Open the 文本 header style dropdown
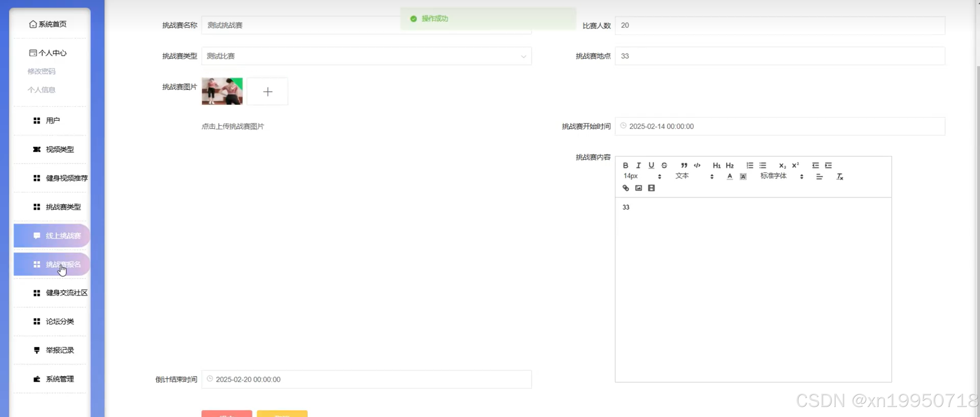Image resolution: width=980 pixels, height=417 pixels. [x=695, y=176]
